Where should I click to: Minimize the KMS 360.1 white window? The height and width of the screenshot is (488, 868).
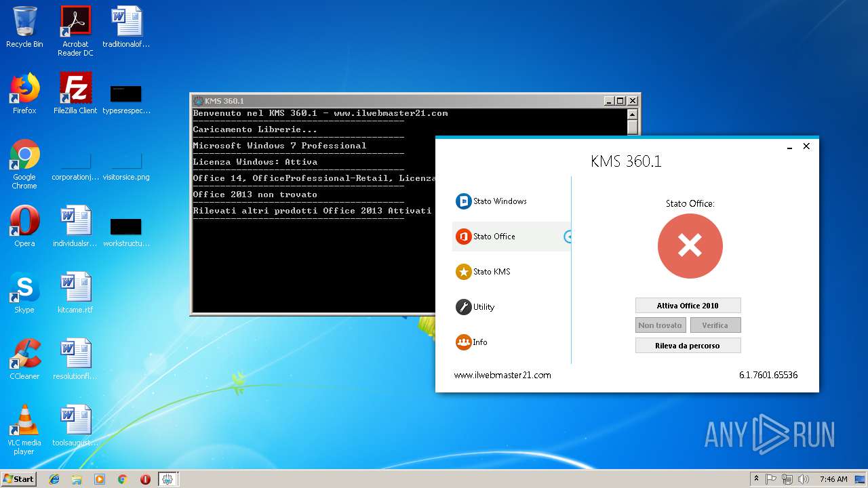pyautogui.click(x=790, y=146)
